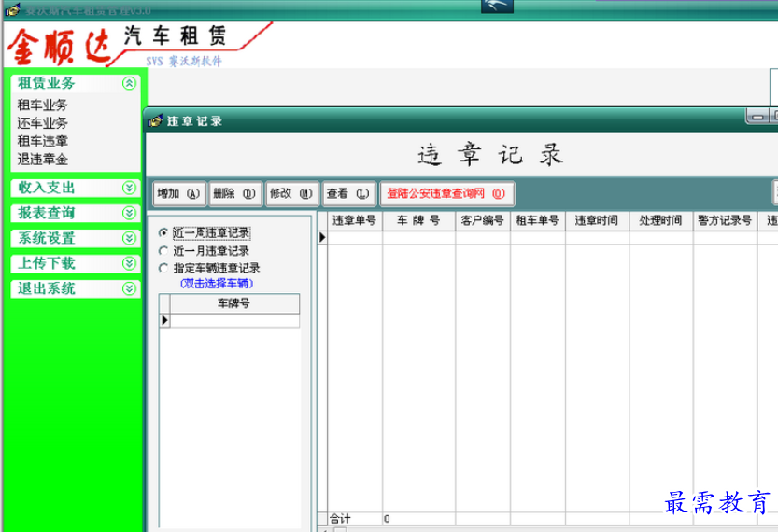Click the 退出系统 section header

click(76, 288)
